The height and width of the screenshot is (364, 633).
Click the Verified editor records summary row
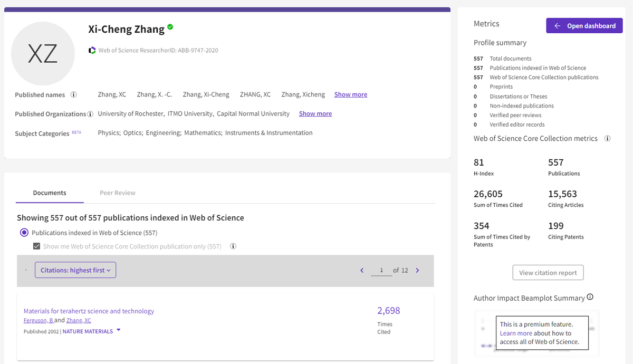509,124
